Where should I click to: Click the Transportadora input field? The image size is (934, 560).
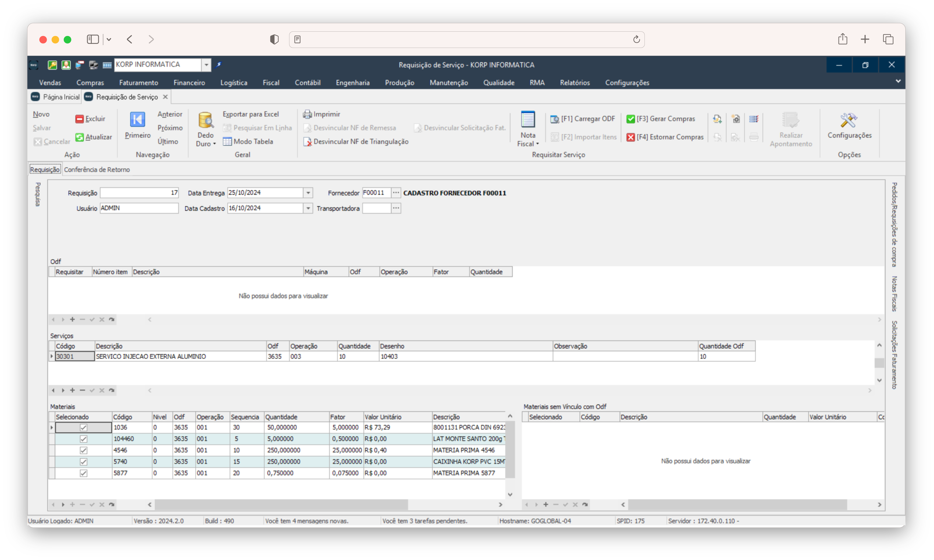pyautogui.click(x=376, y=208)
